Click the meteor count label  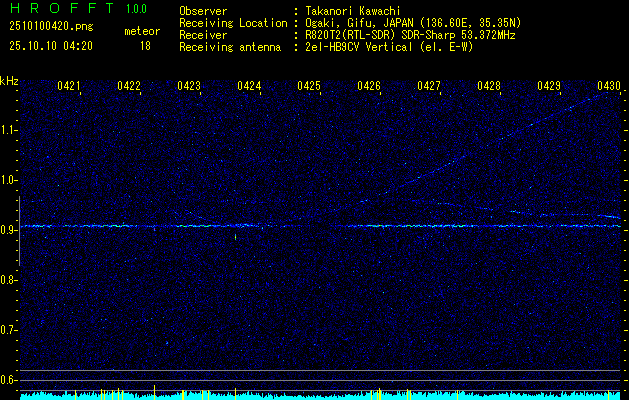click(142, 31)
